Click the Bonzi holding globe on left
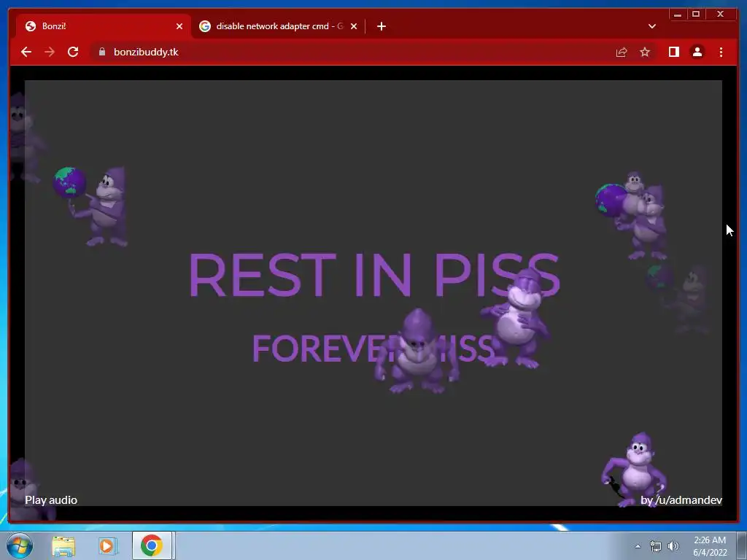 coord(90,206)
